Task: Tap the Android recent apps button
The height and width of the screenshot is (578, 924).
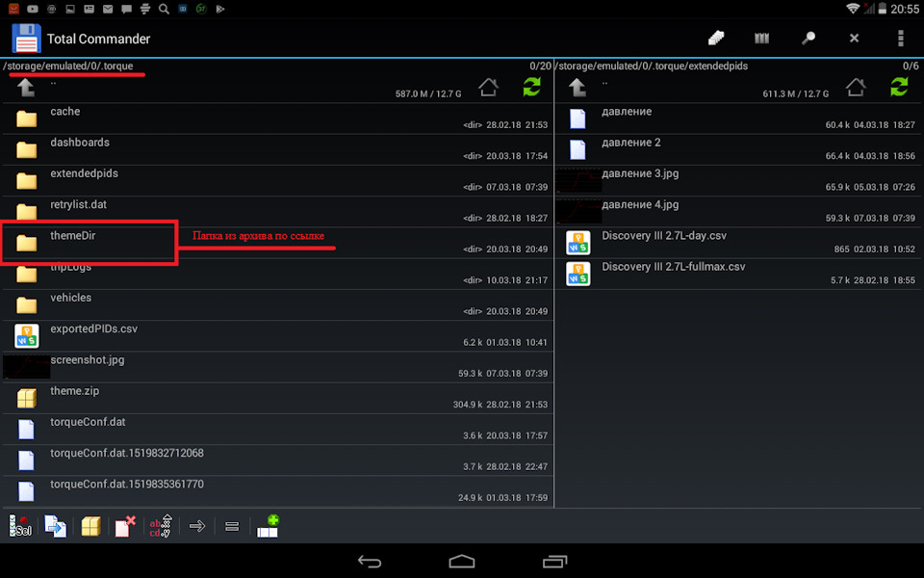Action: point(554,561)
